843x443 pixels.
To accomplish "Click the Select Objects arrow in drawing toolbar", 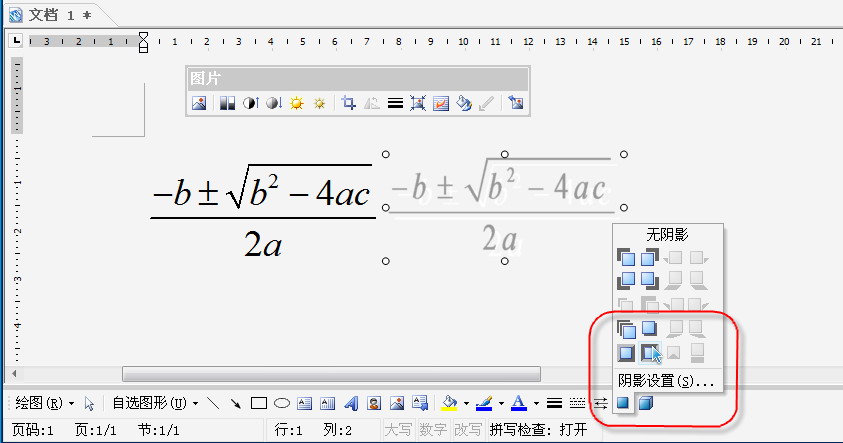I will pyautogui.click(x=89, y=403).
